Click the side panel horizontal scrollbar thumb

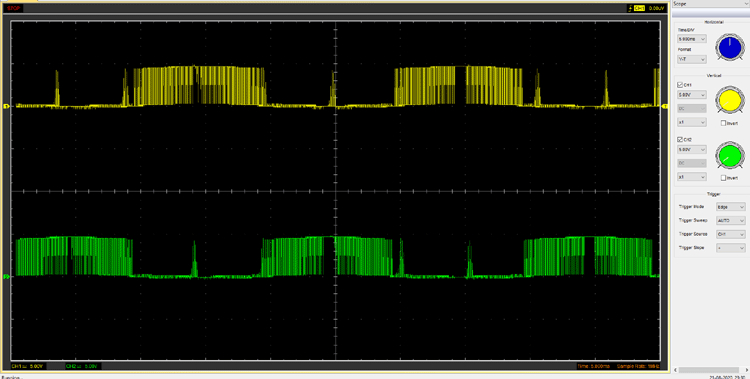tap(709, 370)
